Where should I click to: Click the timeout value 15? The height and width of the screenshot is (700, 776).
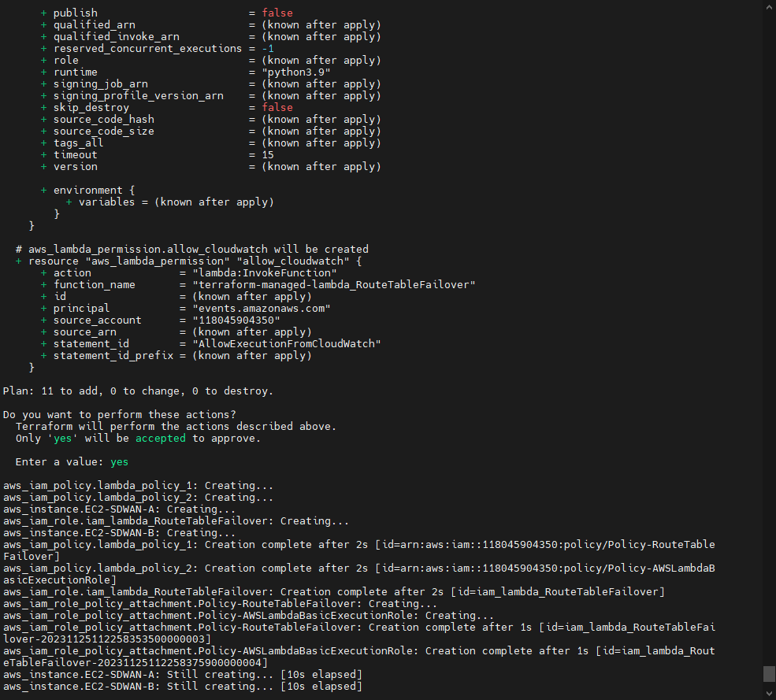268,155
